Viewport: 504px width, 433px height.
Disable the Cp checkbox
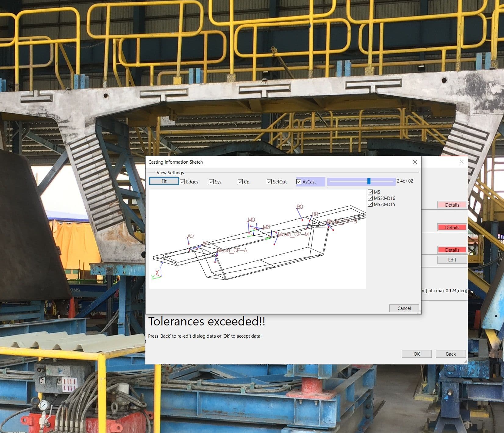pyautogui.click(x=240, y=181)
